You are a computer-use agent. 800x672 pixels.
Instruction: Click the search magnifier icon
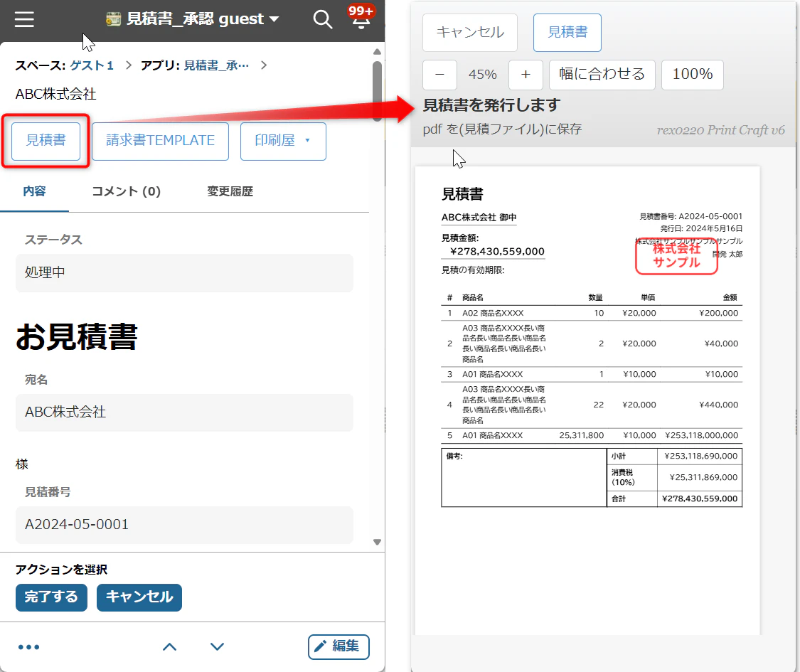(x=322, y=19)
